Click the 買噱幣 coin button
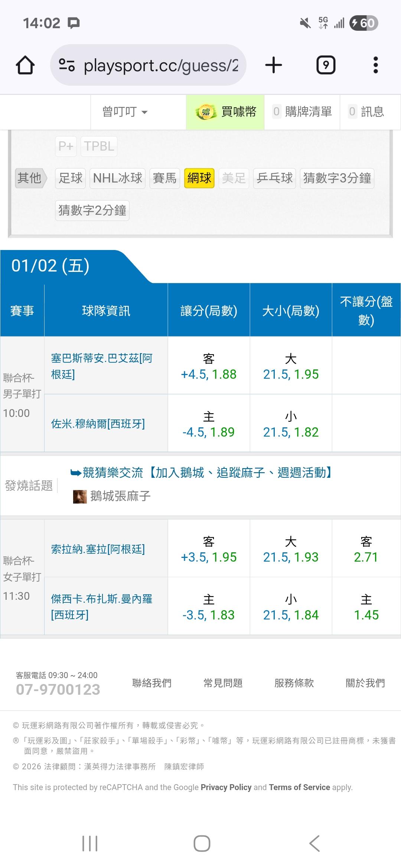The height and width of the screenshot is (868, 401). click(225, 112)
